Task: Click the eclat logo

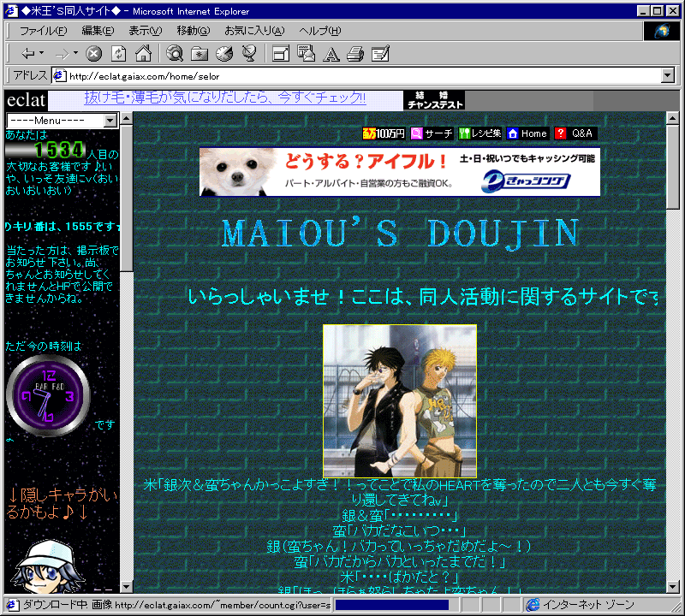Action: (x=27, y=100)
